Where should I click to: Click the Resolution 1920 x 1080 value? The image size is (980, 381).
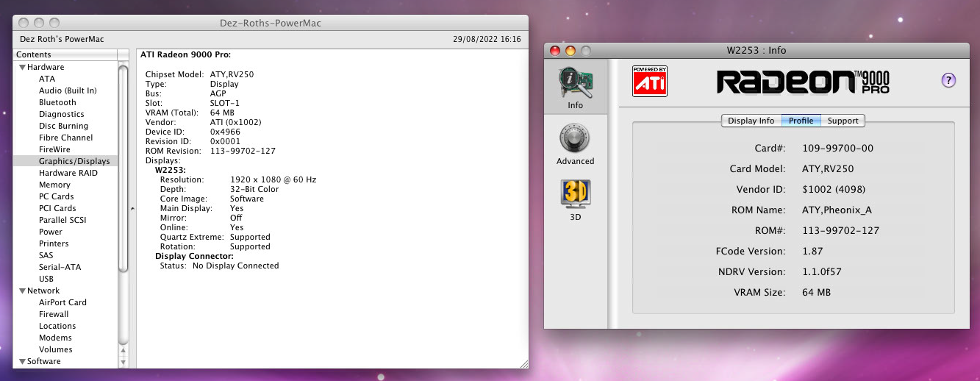[x=273, y=179]
